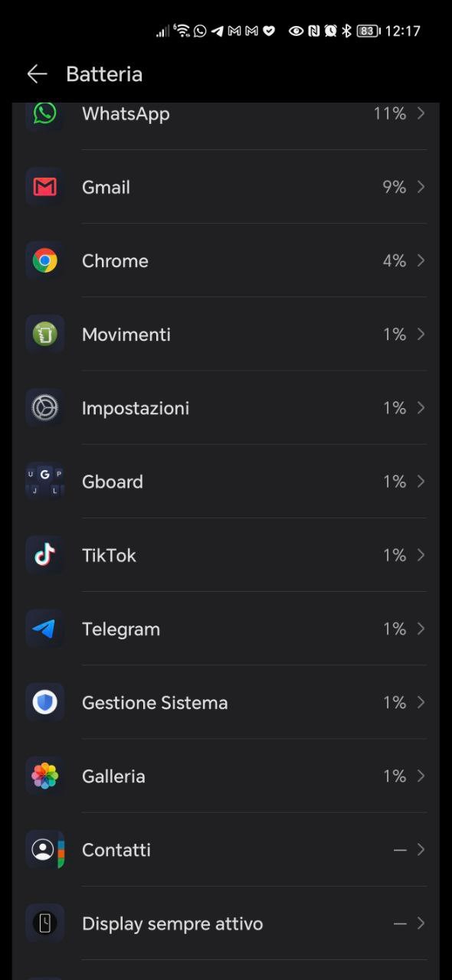Tap the Chrome browser icon
This screenshot has height=980, width=452.
(44, 261)
